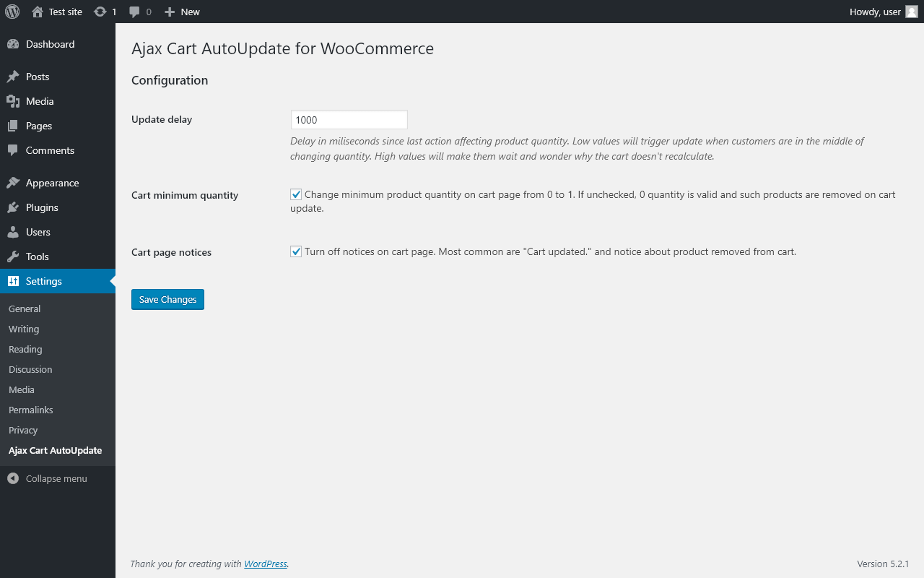Go to Appearance menu label
Viewport: 924px width, 578px height.
pyautogui.click(x=52, y=183)
